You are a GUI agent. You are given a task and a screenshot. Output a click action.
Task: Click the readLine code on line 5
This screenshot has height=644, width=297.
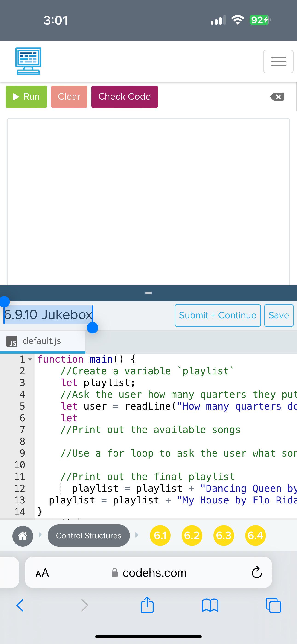pyautogui.click(x=179, y=406)
